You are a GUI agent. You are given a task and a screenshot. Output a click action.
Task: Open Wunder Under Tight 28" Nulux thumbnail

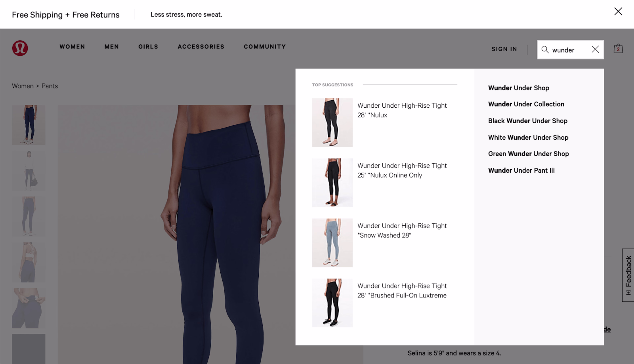point(332,122)
